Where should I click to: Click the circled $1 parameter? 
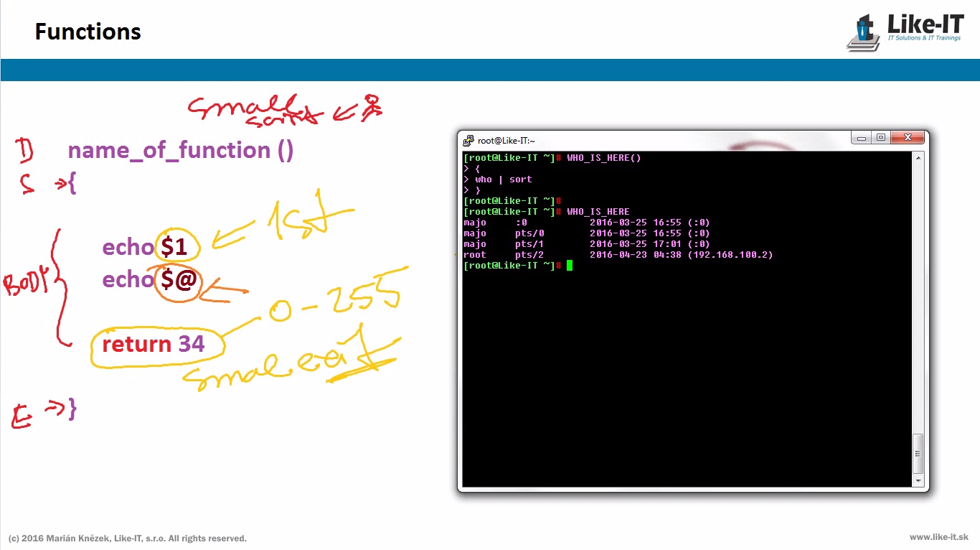click(174, 247)
